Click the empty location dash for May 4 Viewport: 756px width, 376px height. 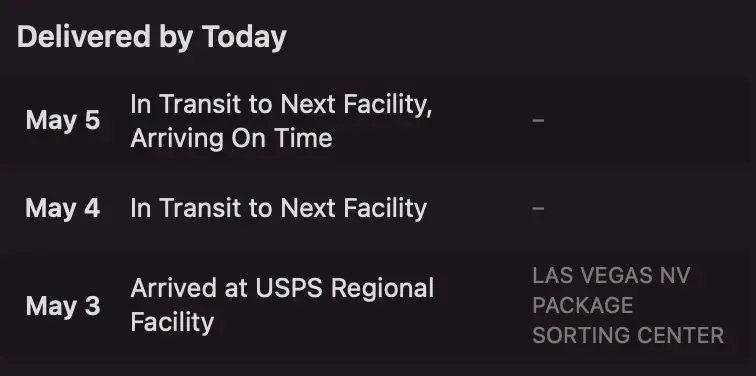pyautogui.click(x=538, y=208)
